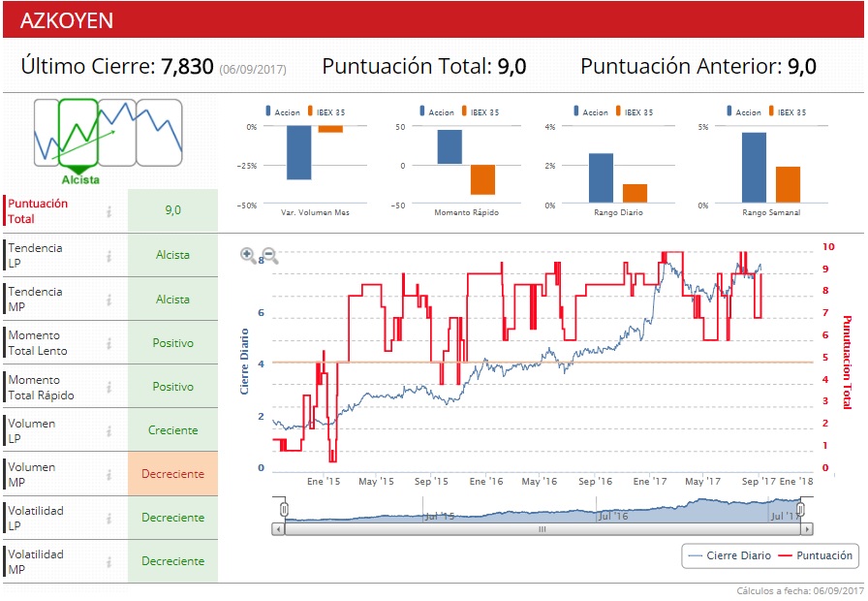Click info icon beside Volatilidad LP
Screen dimensions: 868x601
[109, 518]
